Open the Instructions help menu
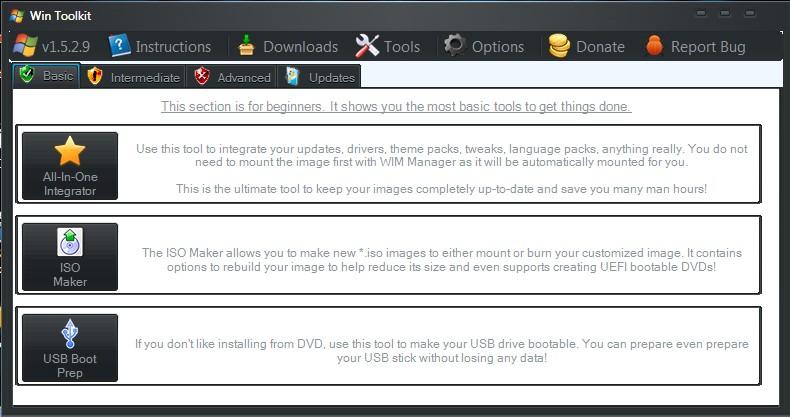The height and width of the screenshot is (417, 790). (160, 46)
